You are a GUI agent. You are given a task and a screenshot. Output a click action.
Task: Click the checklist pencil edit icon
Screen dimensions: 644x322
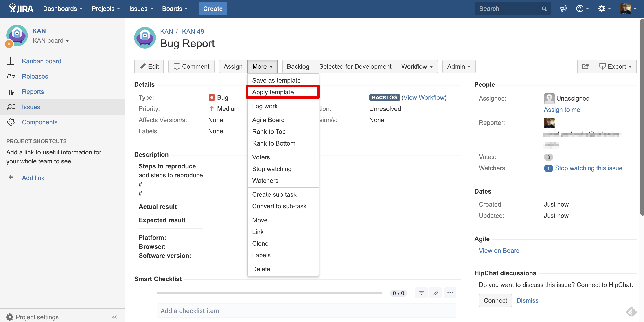click(x=436, y=293)
